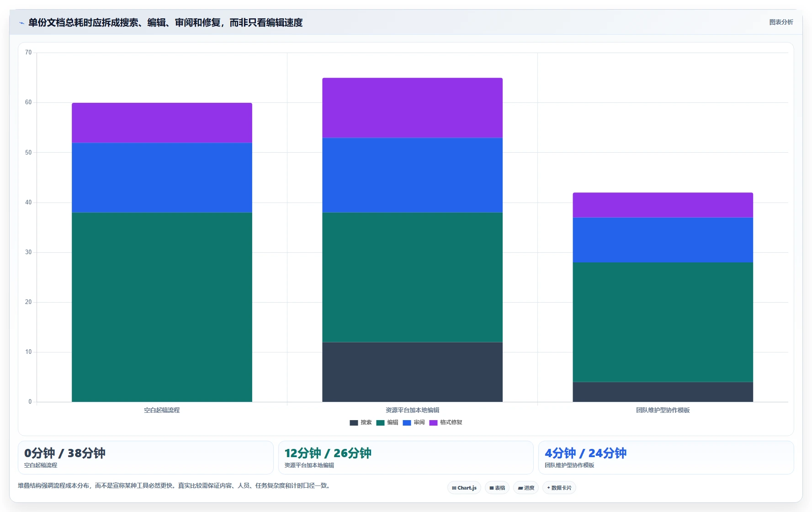The width and height of the screenshot is (812, 512).
Task: Click the chart icon beside the title
Action: pyautogui.click(x=21, y=23)
